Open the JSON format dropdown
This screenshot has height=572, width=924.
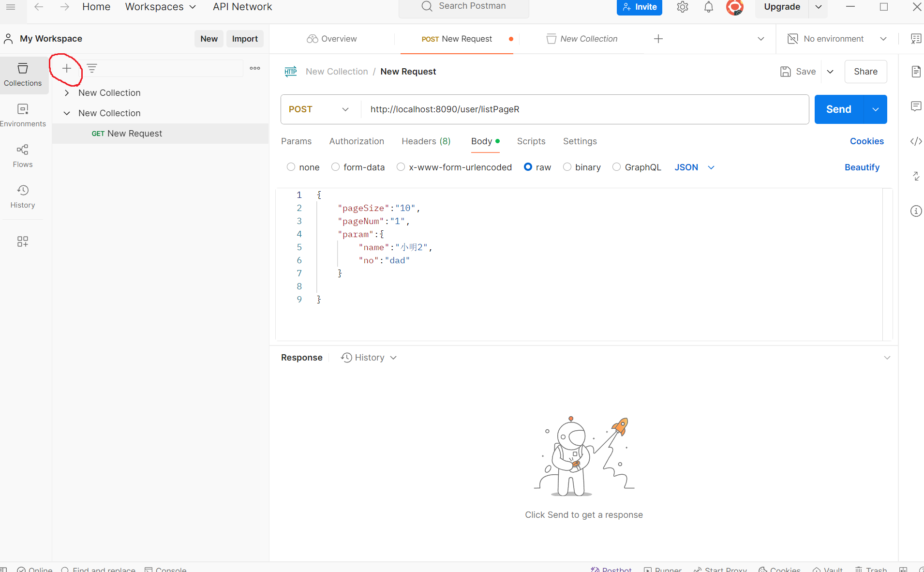click(695, 167)
